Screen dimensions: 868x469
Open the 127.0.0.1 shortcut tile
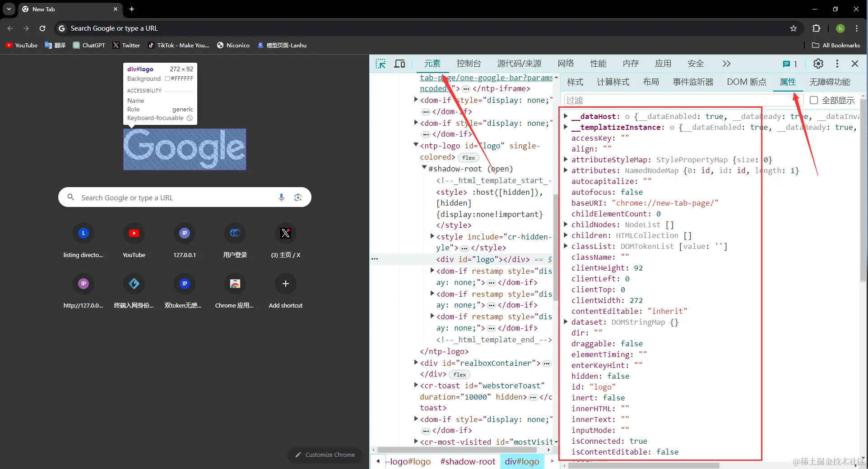click(185, 241)
